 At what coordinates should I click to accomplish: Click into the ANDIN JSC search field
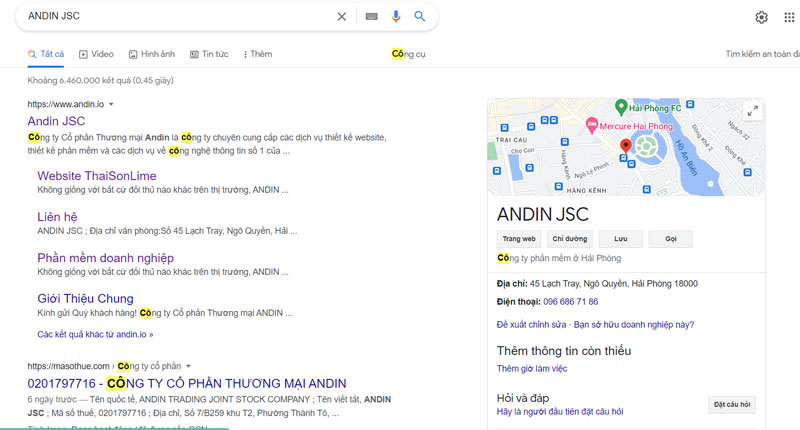click(170, 17)
